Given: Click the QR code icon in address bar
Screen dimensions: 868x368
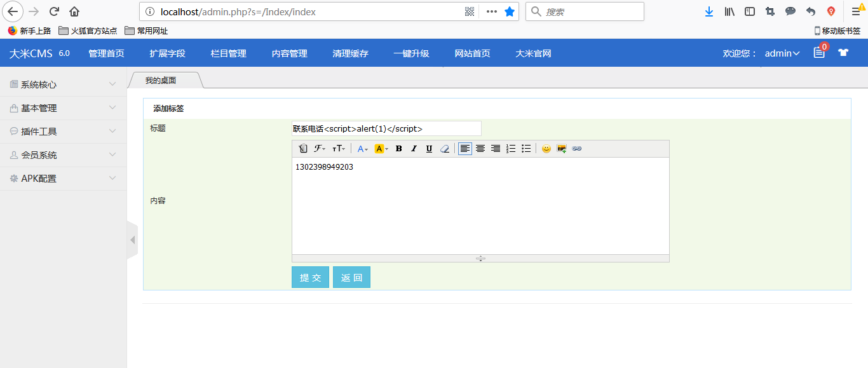Looking at the screenshot, I should click(x=470, y=11).
